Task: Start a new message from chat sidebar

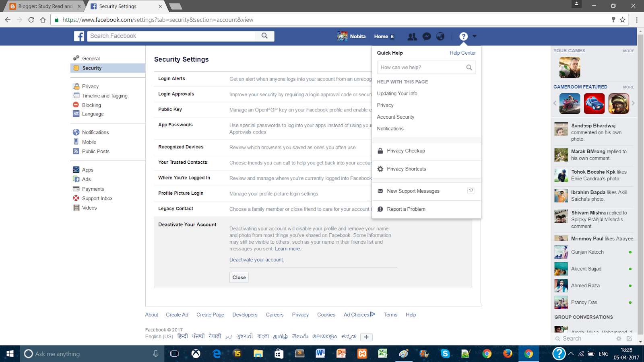Action: tap(629, 339)
